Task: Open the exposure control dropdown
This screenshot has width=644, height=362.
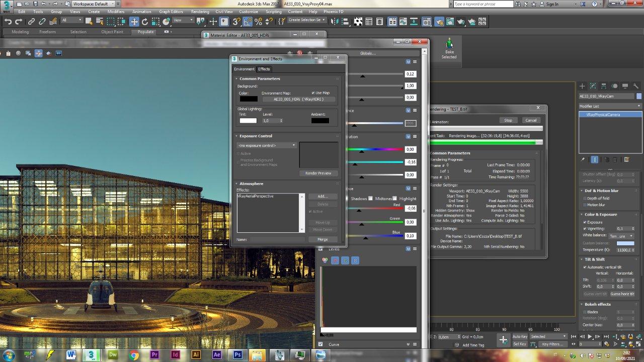Action: (x=267, y=145)
